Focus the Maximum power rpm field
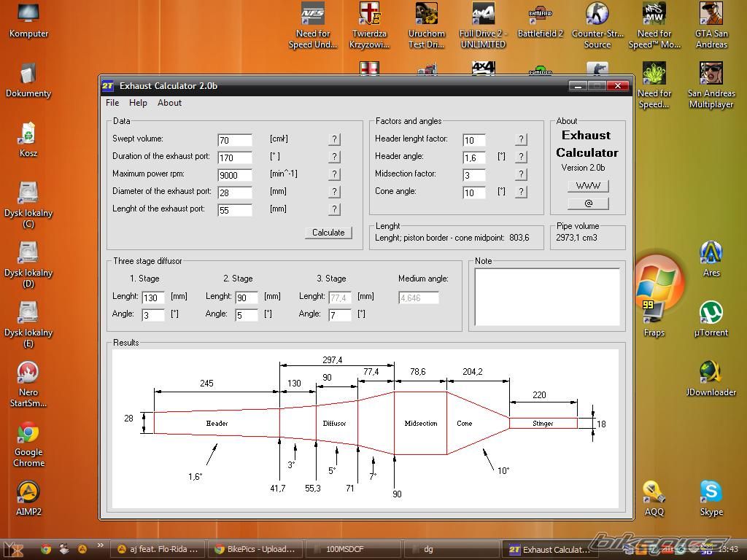 235,175
